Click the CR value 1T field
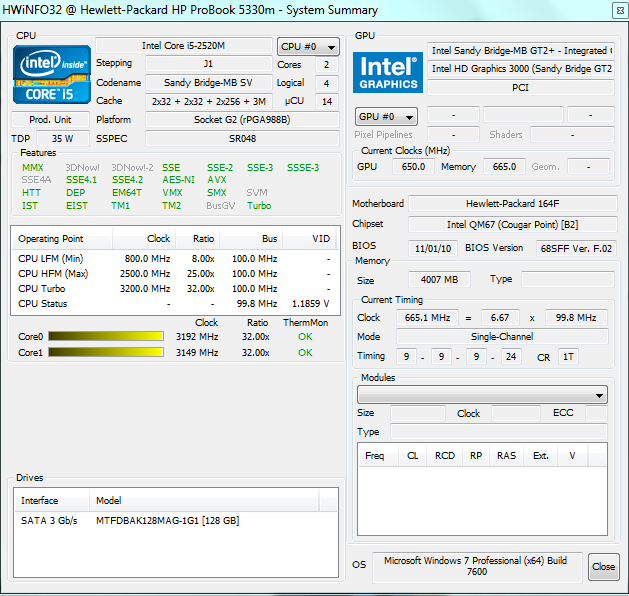The image size is (629, 596). click(x=568, y=356)
